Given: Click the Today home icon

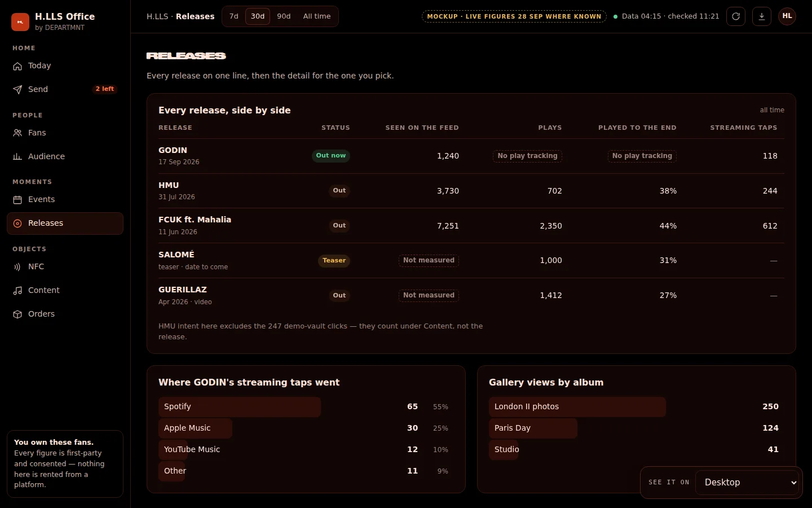Looking at the screenshot, I should (17, 66).
